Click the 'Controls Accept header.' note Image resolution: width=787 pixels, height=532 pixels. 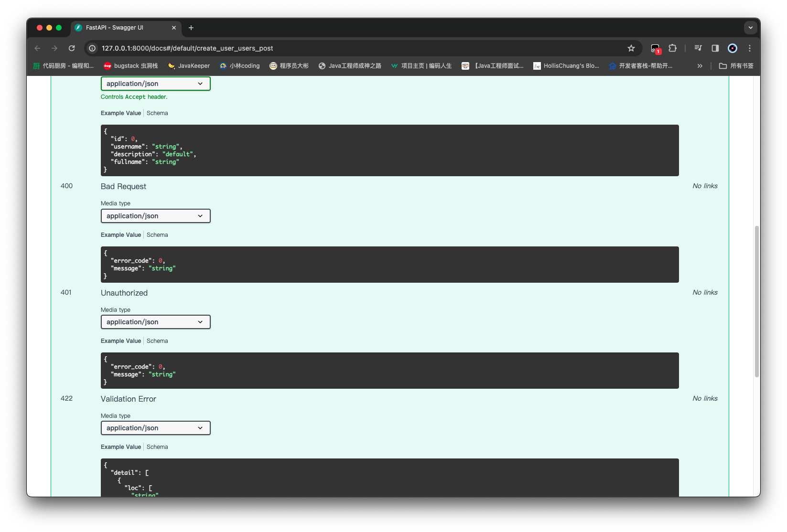[x=134, y=97]
